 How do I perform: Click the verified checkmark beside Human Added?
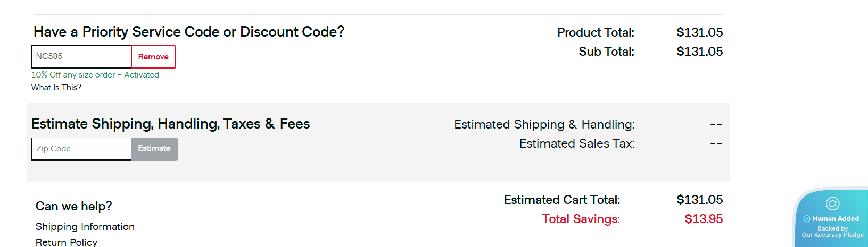(807, 219)
